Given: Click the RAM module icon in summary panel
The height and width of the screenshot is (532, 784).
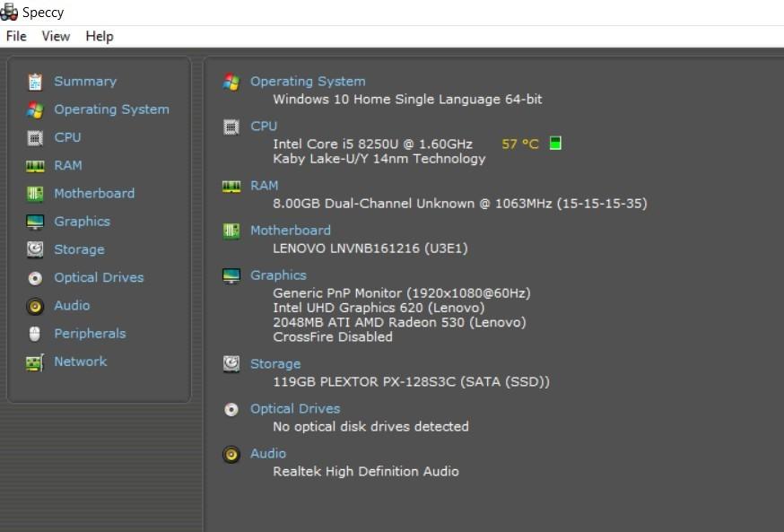Looking at the screenshot, I should (x=231, y=187).
